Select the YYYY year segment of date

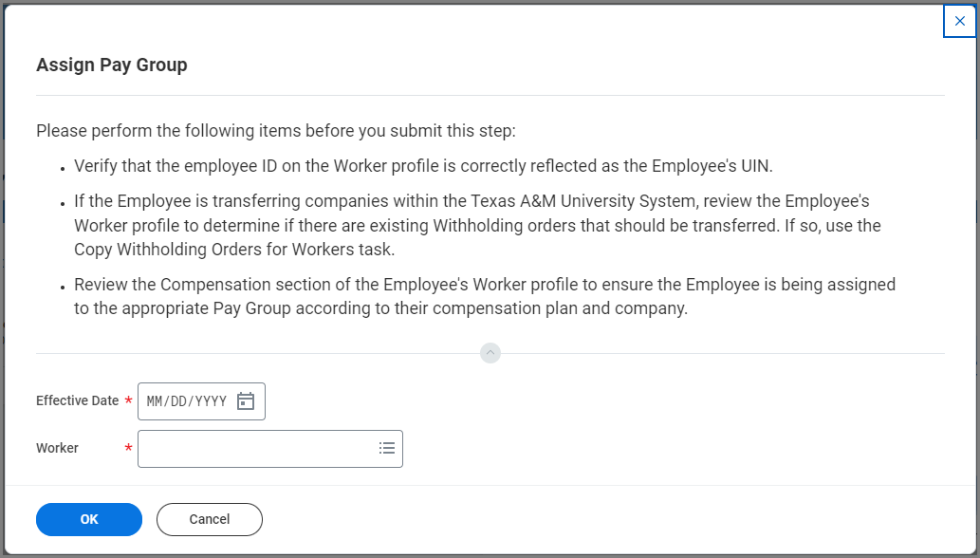click(208, 401)
